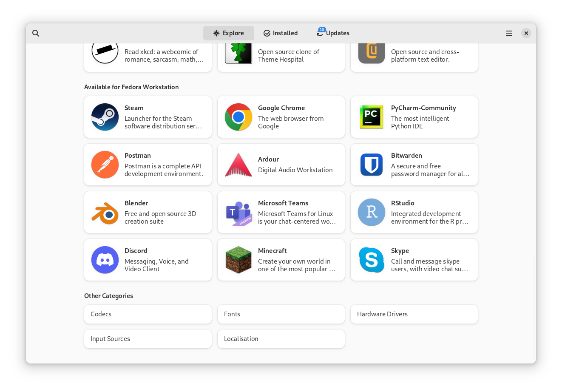The height and width of the screenshot is (392, 562).
Task: Click "The web browser from Google" description
Action: (291, 122)
